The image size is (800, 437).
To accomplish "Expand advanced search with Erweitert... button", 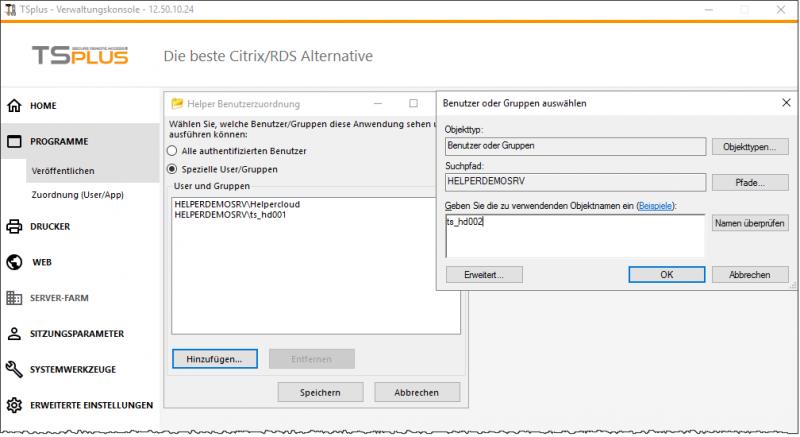I will pos(485,274).
